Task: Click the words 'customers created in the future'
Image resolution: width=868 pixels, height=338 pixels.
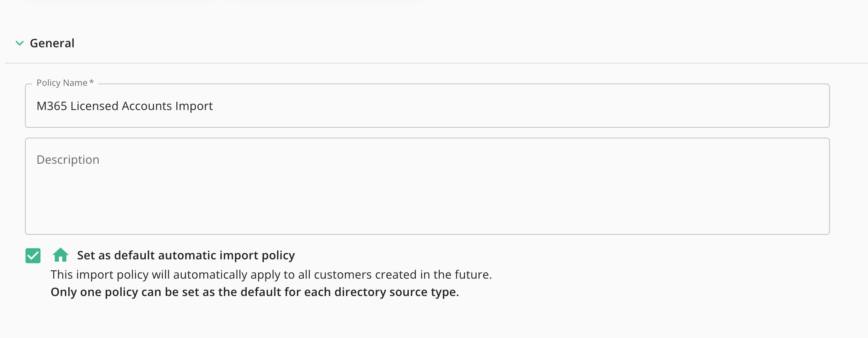Action: tap(403, 274)
